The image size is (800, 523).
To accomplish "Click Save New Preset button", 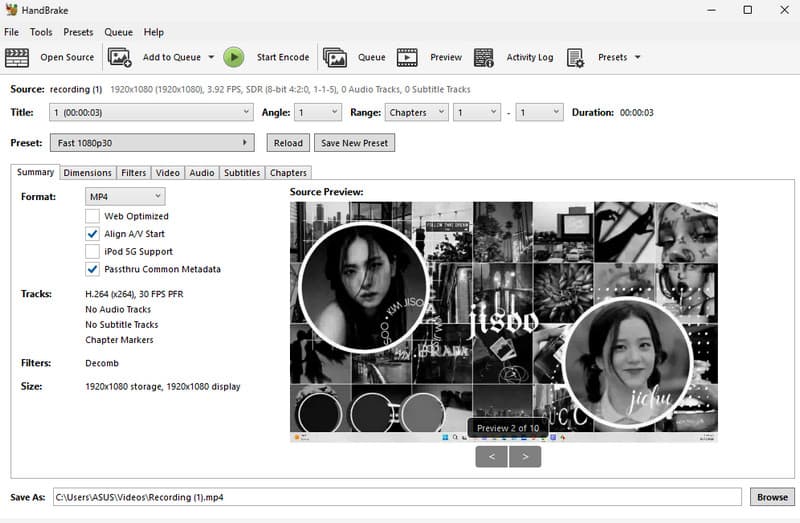I will point(355,143).
